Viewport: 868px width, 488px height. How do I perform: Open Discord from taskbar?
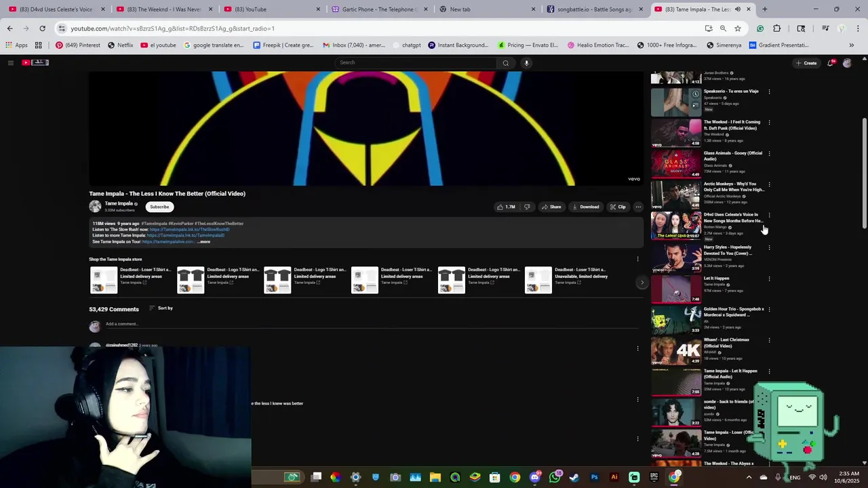[x=535, y=477]
